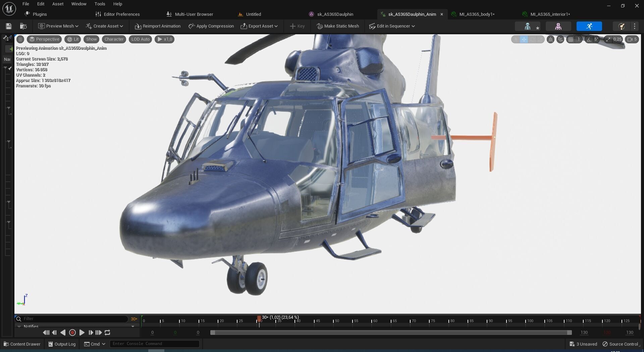Save the current animation asset
Viewport: 644px width, 352px height.
coord(9,26)
